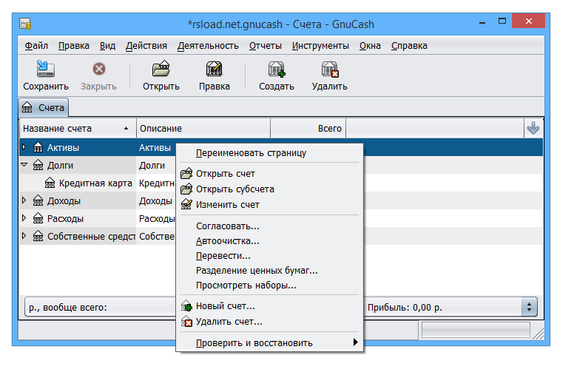Click the Описание column header
574x392 pixels.
203,129
